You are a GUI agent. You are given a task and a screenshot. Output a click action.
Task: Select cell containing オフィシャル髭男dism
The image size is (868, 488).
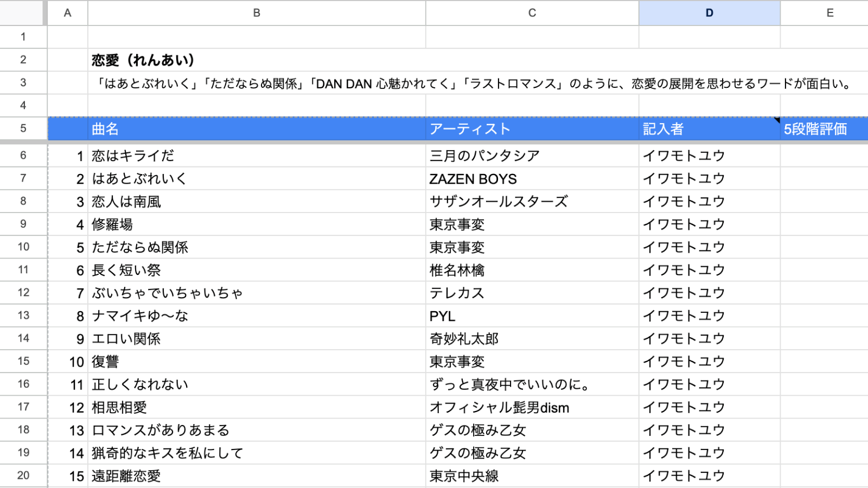pyautogui.click(x=532, y=407)
